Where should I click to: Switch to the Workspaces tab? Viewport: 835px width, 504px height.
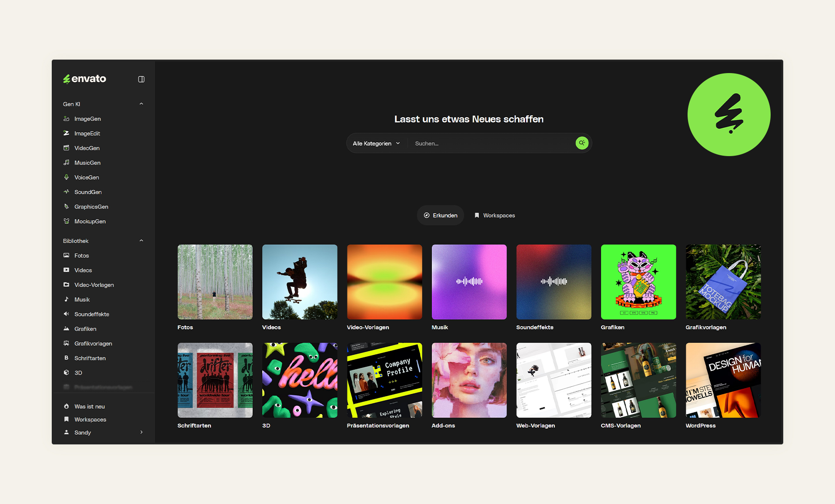[494, 215]
